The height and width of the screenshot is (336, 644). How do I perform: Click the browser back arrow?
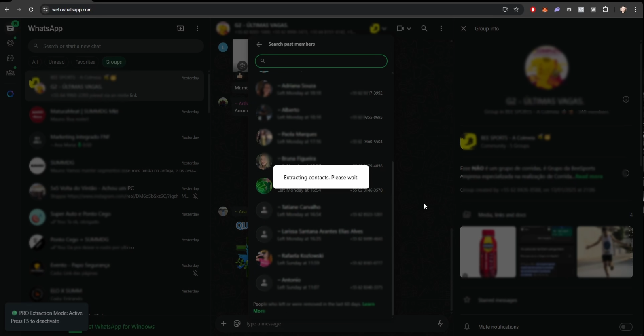(x=7, y=9)
